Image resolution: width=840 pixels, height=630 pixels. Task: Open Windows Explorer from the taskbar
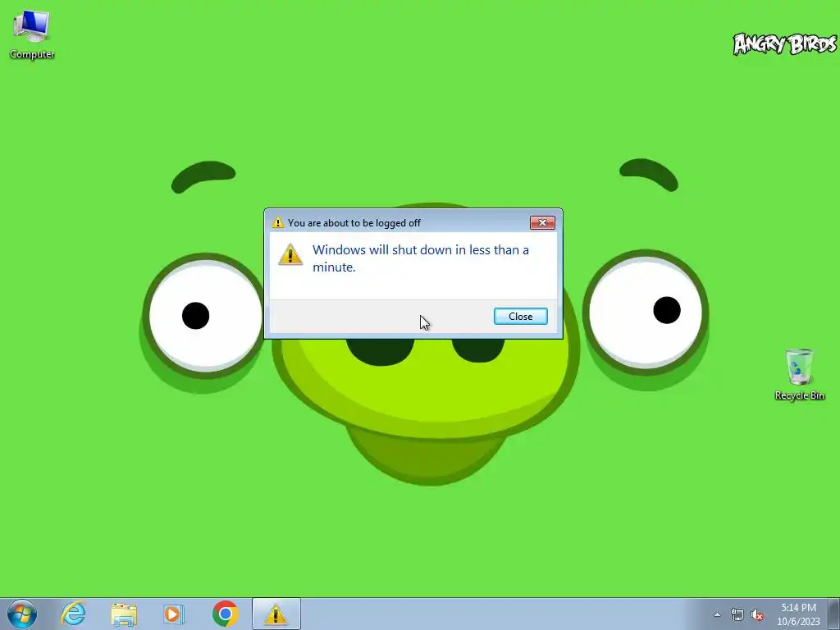coord(124,614)
